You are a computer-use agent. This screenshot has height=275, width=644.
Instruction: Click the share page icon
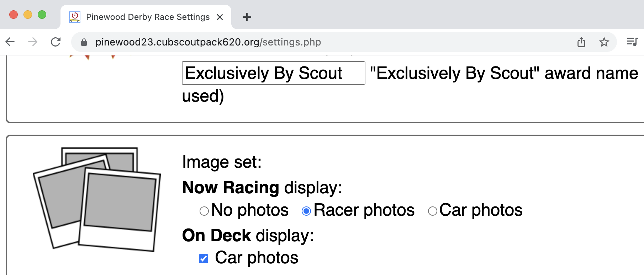581,42
